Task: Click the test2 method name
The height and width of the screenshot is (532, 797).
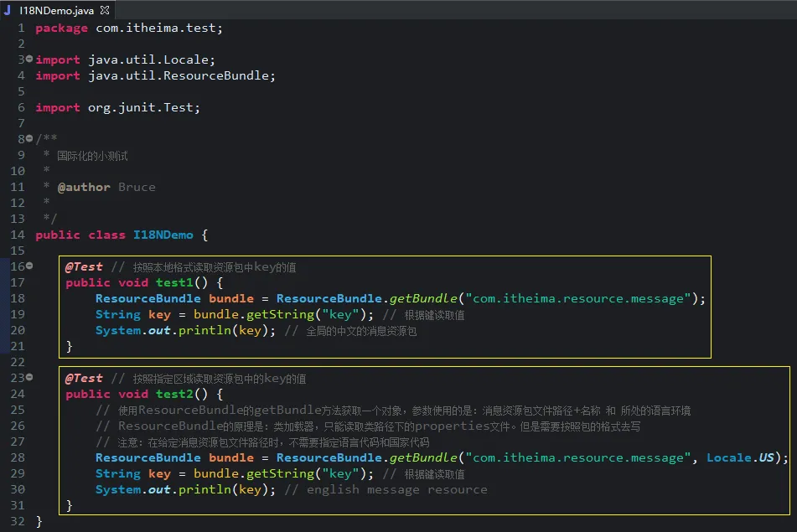Action: click(174, 394)
